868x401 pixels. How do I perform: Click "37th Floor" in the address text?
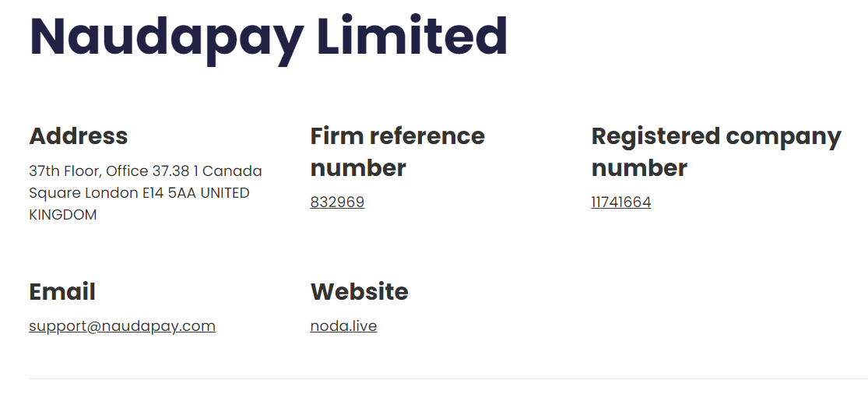[64, 171]
